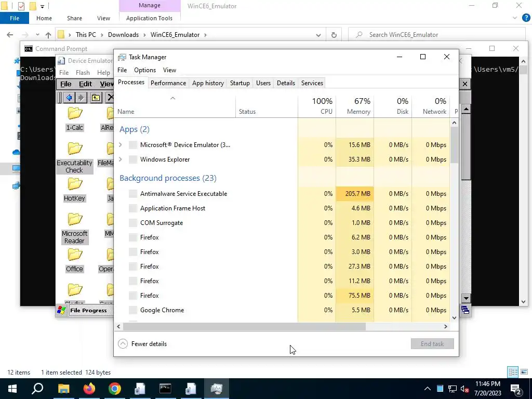Switch to the Performance tab
The width and height of the screenshot is (532, 399).
pos(168,83)
